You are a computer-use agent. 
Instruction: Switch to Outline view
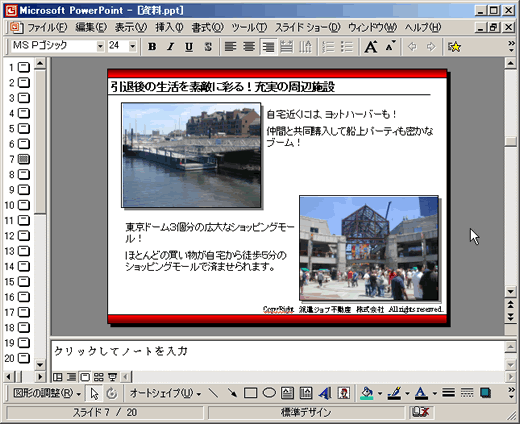point(71,377)
